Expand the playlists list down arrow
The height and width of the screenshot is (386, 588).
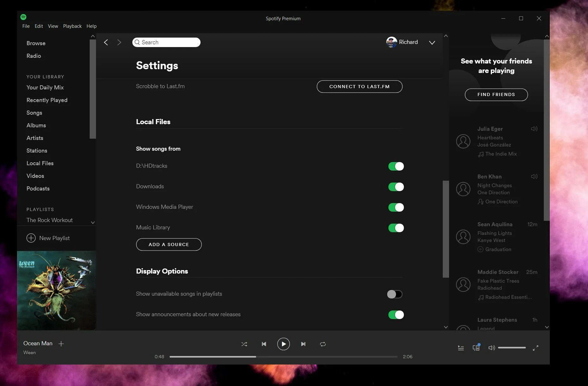tap(93, 222)
